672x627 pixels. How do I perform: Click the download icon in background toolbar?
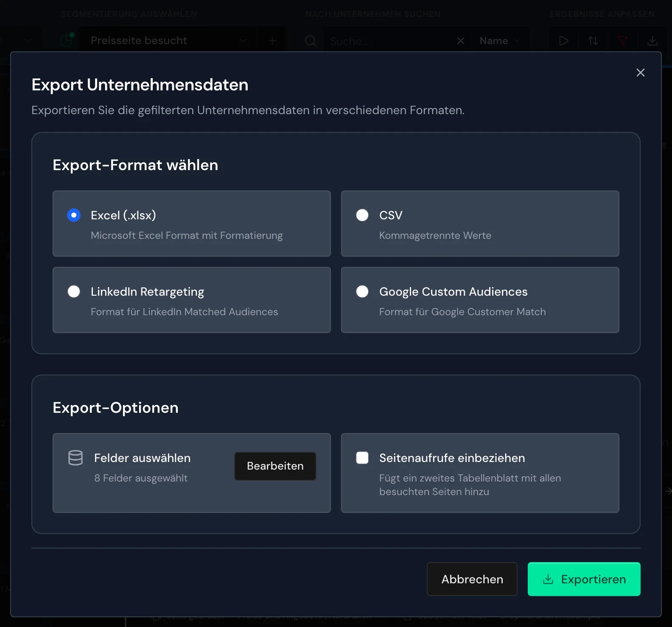652,41
